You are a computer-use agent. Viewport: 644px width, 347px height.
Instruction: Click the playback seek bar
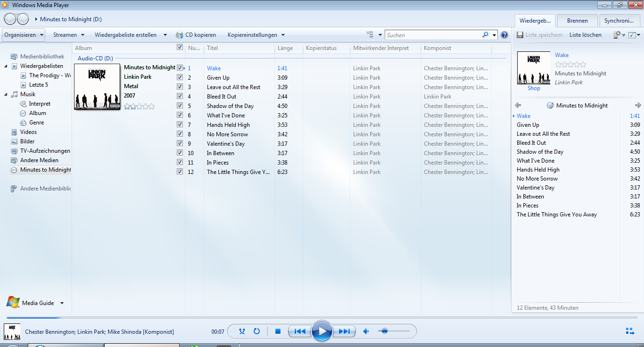[x=322, y=318]
